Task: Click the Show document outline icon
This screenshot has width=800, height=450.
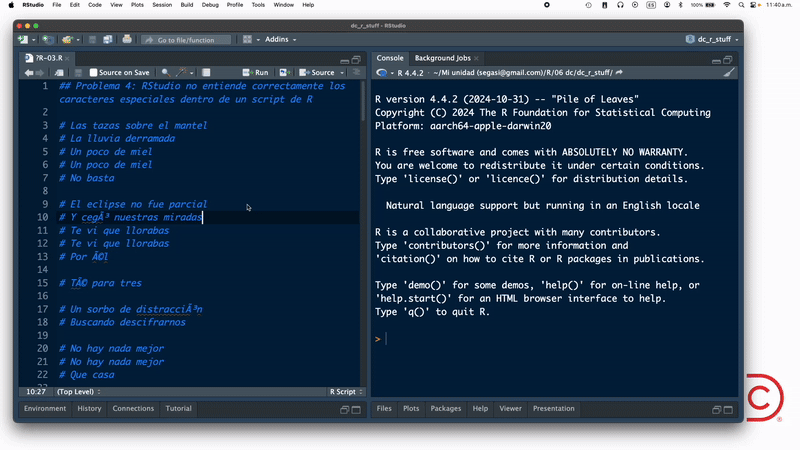Action: coord(356,72)
